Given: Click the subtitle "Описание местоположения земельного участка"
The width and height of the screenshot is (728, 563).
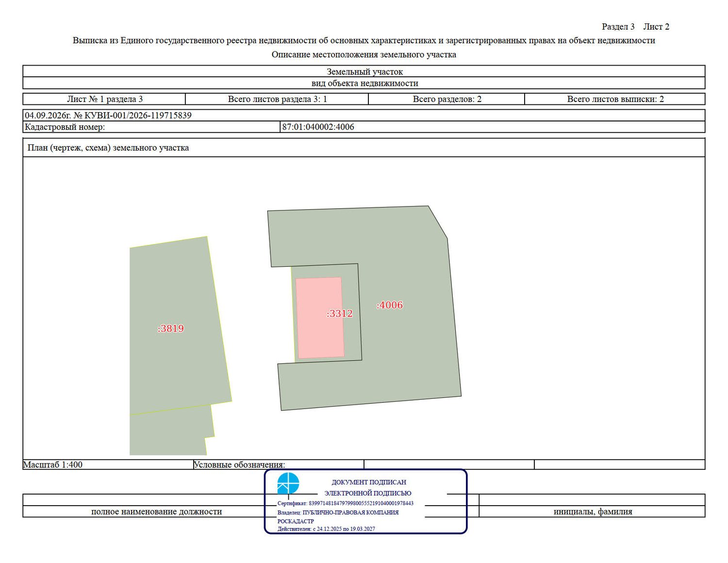Looking at the screenshot, I should click(364, 54).
